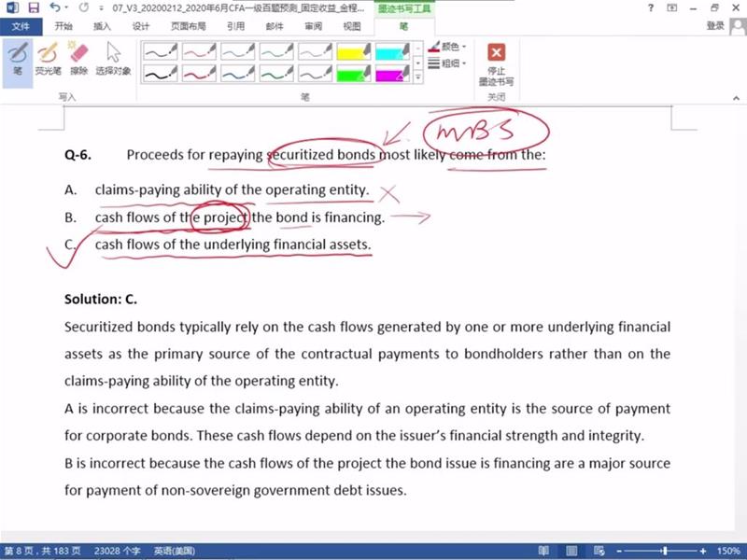Viewport: 747px width, 560px height.
Task: Click the Q-6. question label
Action: [x=78, y=155]
